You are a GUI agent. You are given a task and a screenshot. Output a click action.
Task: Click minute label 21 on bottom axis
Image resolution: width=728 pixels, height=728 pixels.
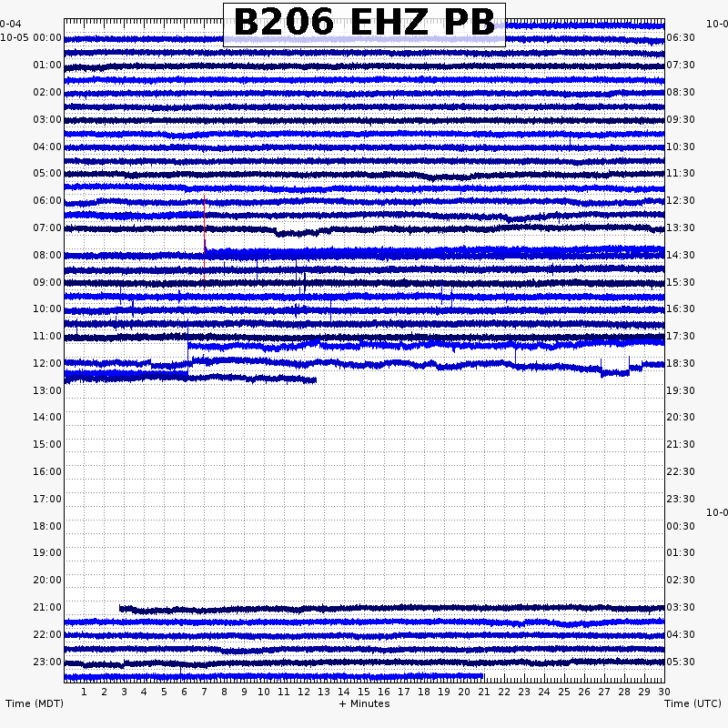(x=484, y=692)
